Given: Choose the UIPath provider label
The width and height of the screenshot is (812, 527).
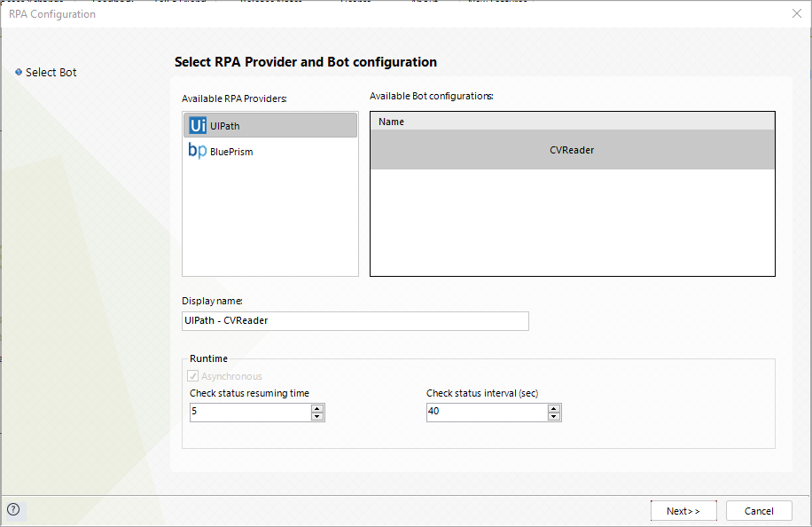Looking at the screenshot, I should 225,126.
